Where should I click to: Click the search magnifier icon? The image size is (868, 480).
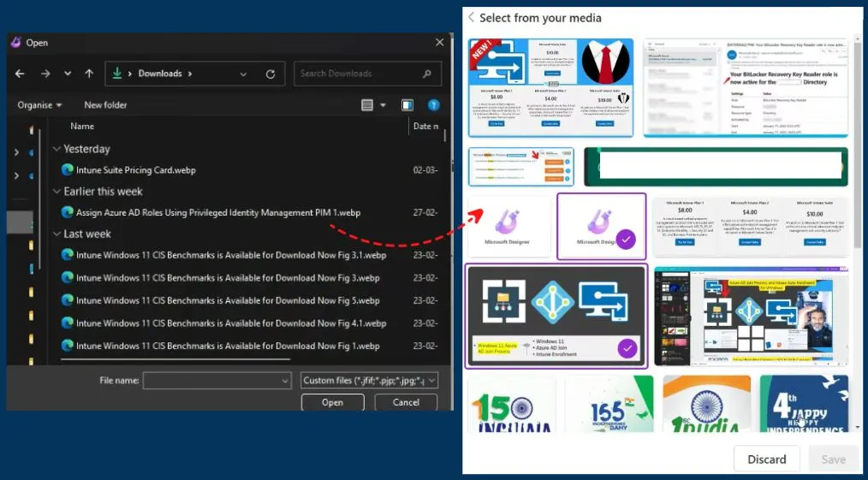(x=426, y=74)
